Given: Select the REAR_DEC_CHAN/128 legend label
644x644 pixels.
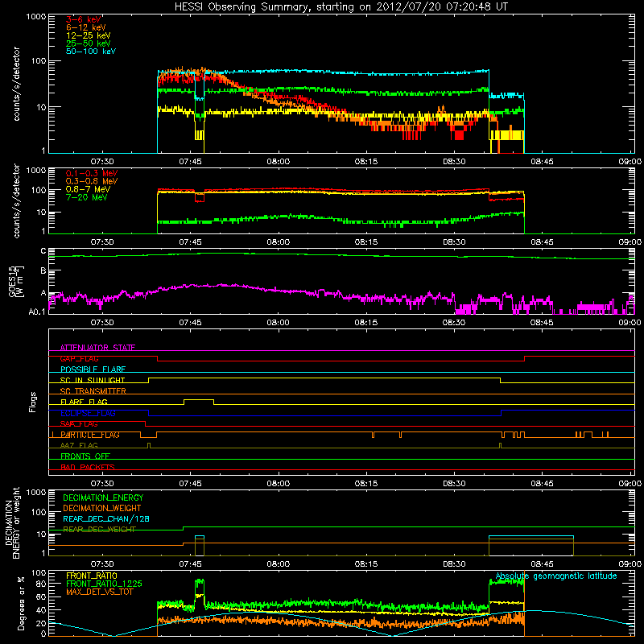Looking at the screenshot, I should (106, 519).
